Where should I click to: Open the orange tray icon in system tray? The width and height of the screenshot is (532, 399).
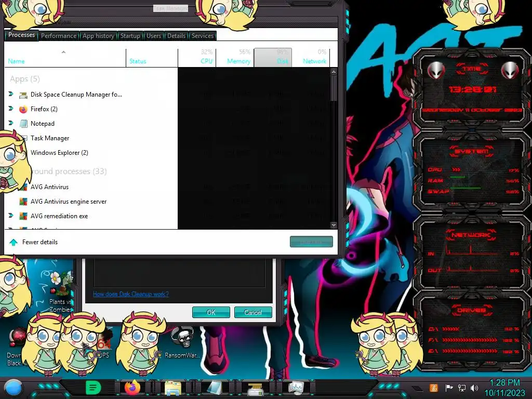tap(433, 388)
